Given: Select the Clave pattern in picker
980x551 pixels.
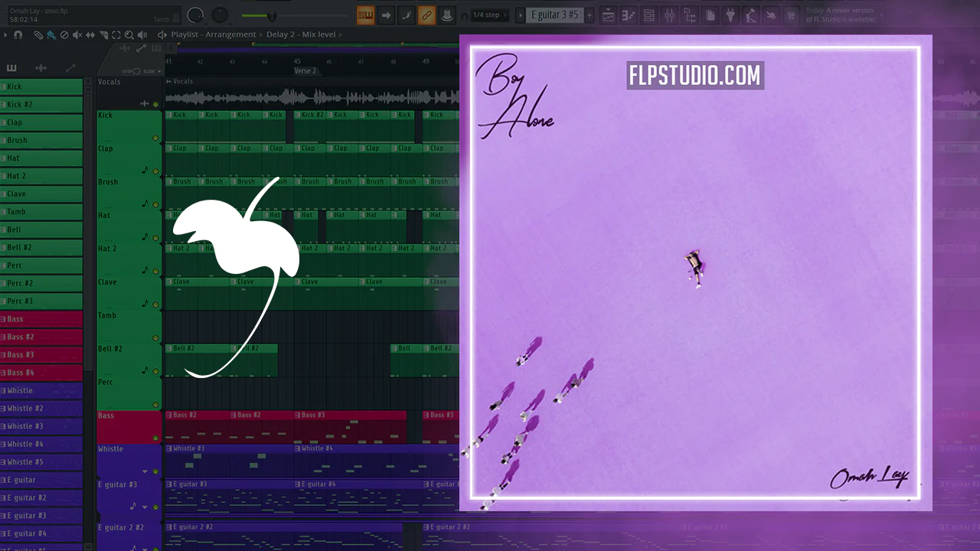Looking at the screenshot, I should click(x=41, y=194).
